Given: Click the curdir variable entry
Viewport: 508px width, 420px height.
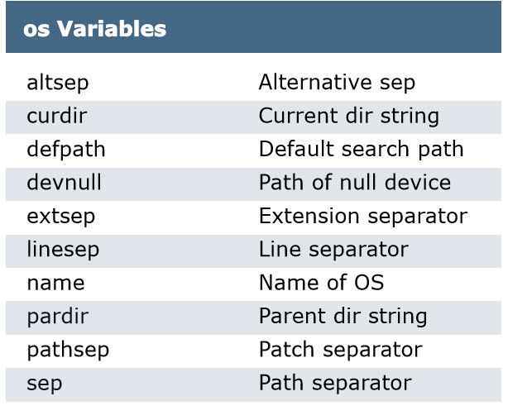Looking at the screenshot, I should pyautogui.click(x=56, y=117).
